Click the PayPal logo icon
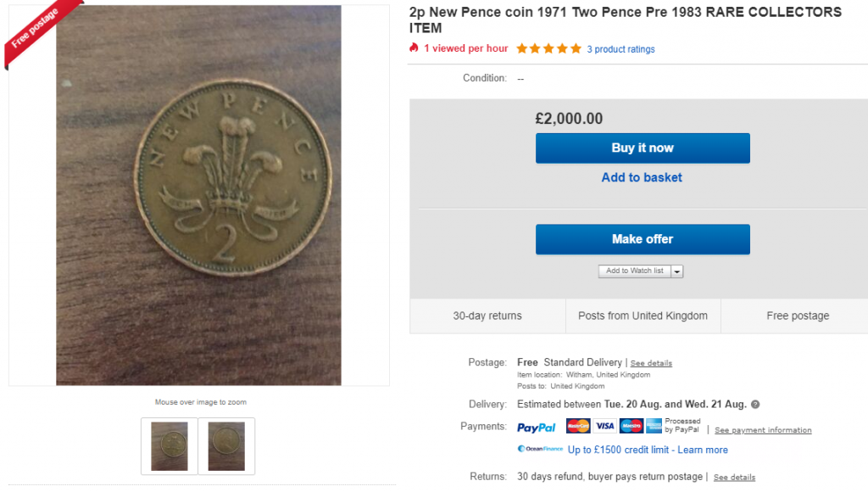 (x=536, y=428)
